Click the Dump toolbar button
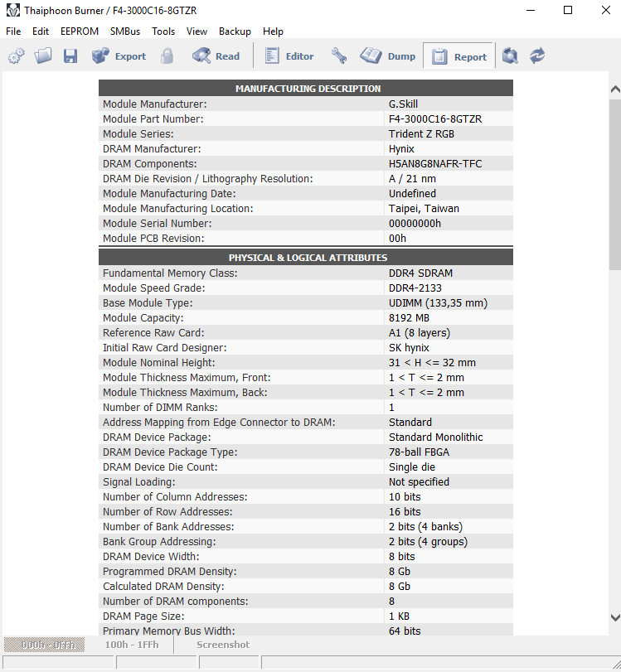This screenshot has width=621, height=672. click(388, 56)
